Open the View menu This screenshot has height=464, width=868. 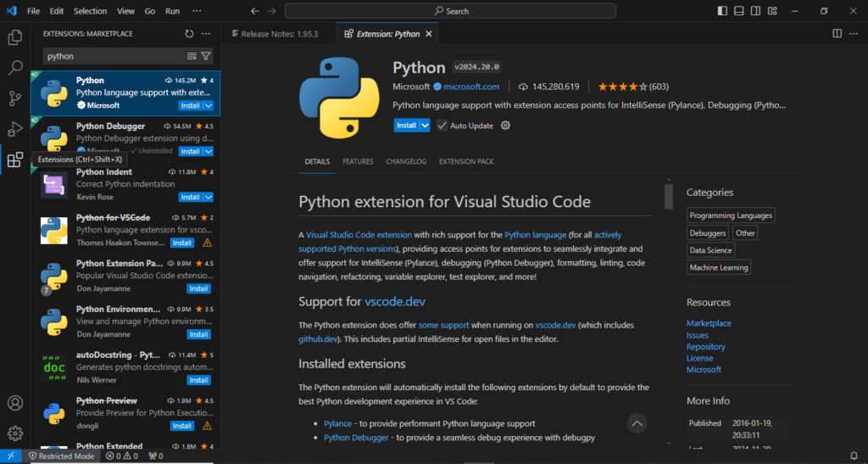click(x=125, y=11)
